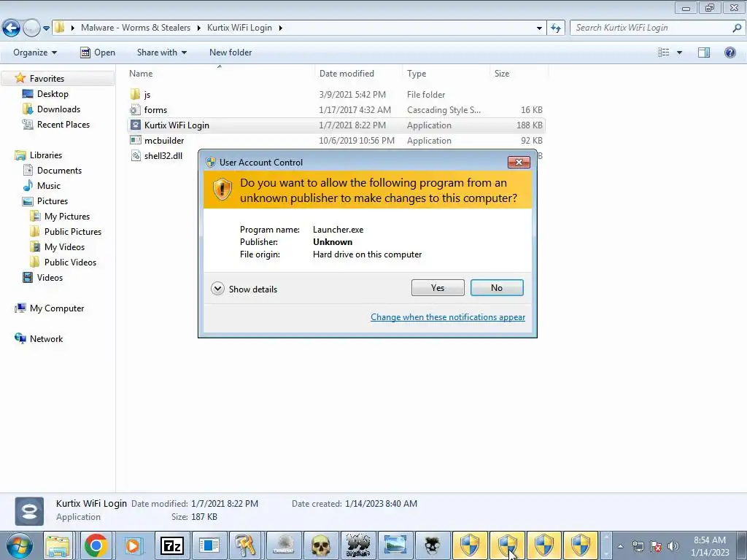Click New folder in the toolbar
Image resolution: width=747 pixels, height=560 pixels.
(231, 52)
